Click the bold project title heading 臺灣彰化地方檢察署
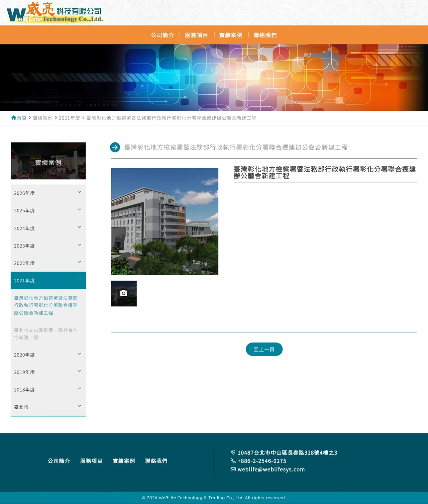The width and height of the screenshot is (428, 504). [x=325, y=172]
